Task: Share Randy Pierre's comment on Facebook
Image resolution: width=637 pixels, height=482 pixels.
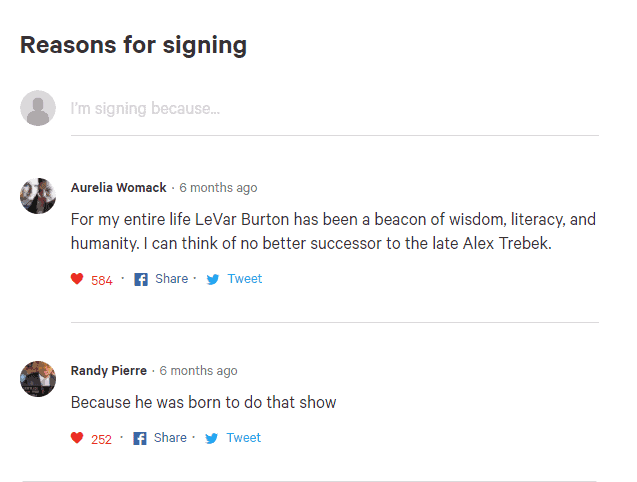Action: pyautogui.click(x=170, y=438)
